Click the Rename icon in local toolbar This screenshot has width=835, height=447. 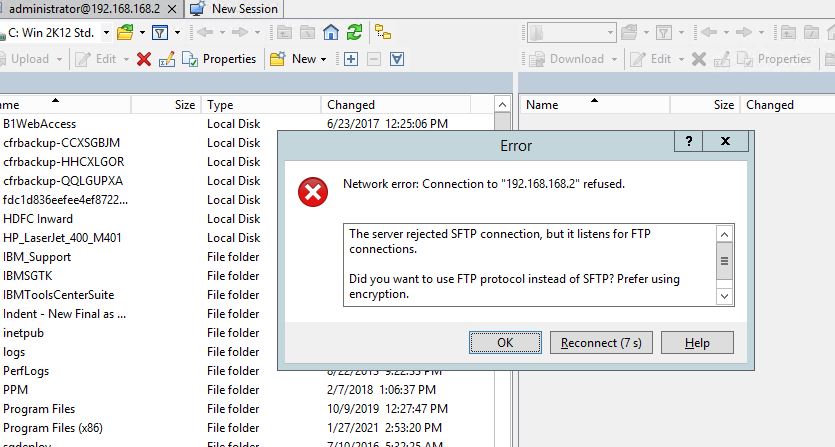166,59
